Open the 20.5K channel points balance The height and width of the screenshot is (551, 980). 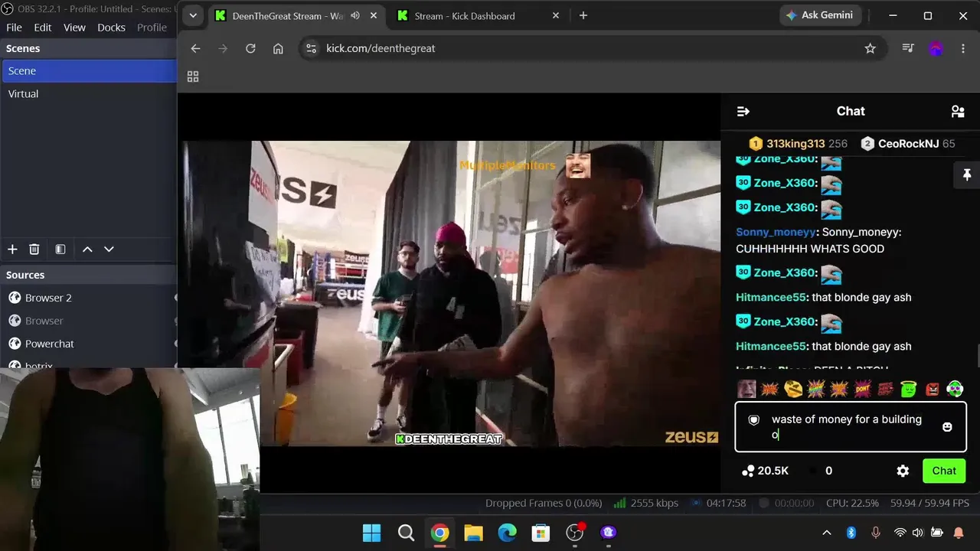[x=765, y=471]
